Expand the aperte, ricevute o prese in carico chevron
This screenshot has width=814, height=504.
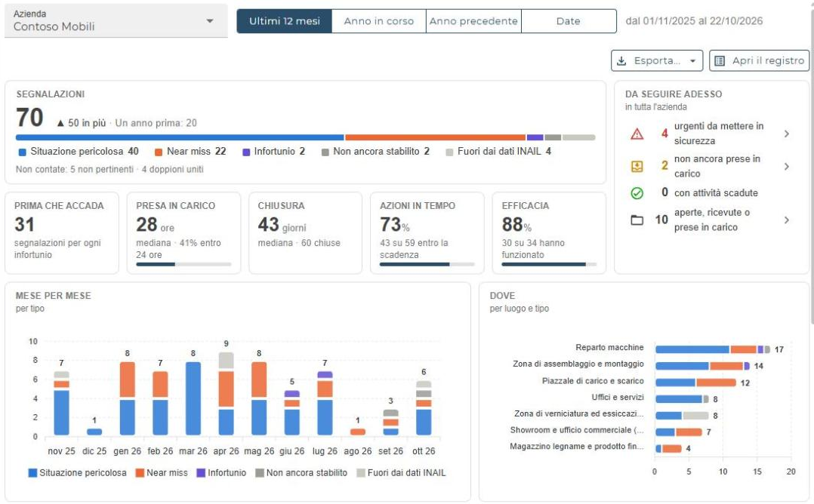coord(787,220)
